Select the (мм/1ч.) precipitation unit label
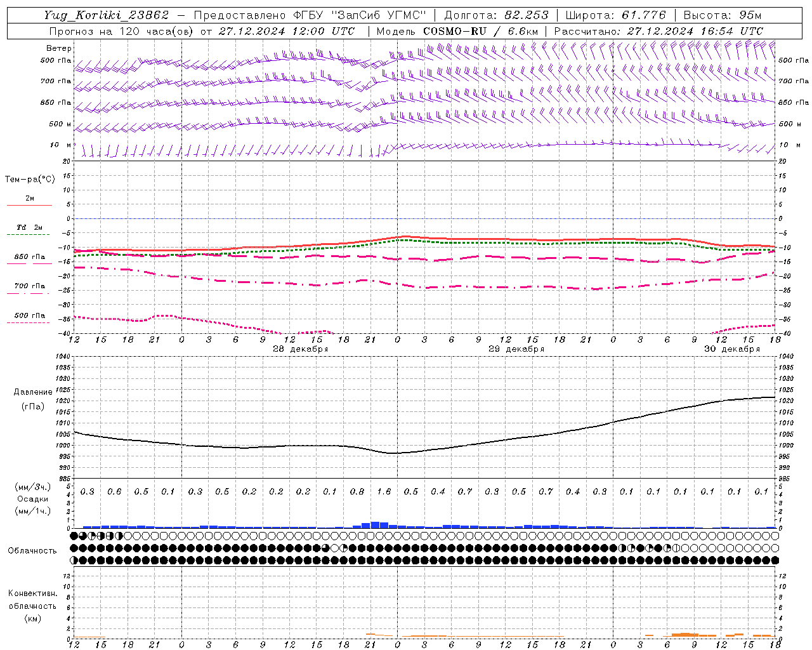Screen dimensions: 812x650 33,511
